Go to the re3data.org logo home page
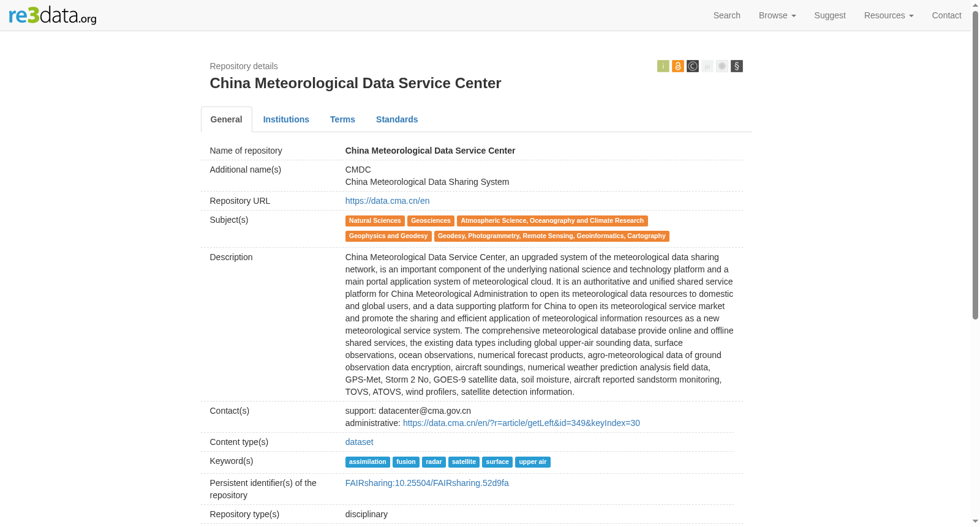This screenshot has height=527, width=980. (53, 15)
